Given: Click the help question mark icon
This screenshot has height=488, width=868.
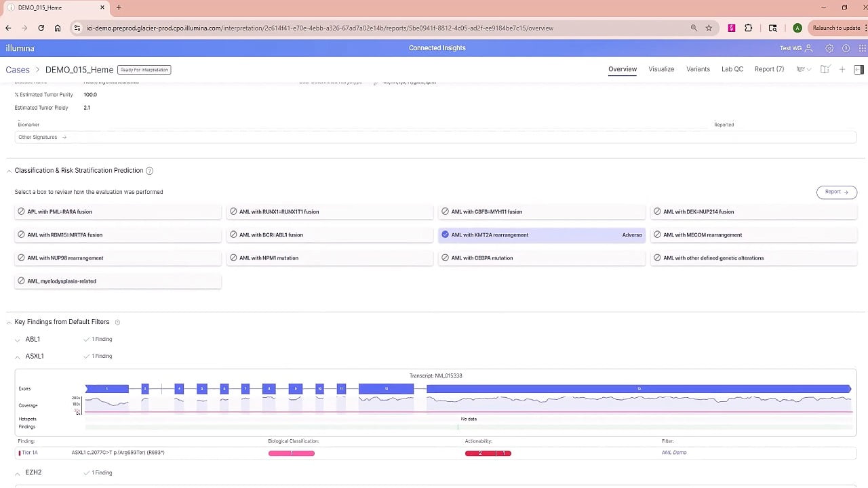Looking at the screenshot, I should 846,48.
